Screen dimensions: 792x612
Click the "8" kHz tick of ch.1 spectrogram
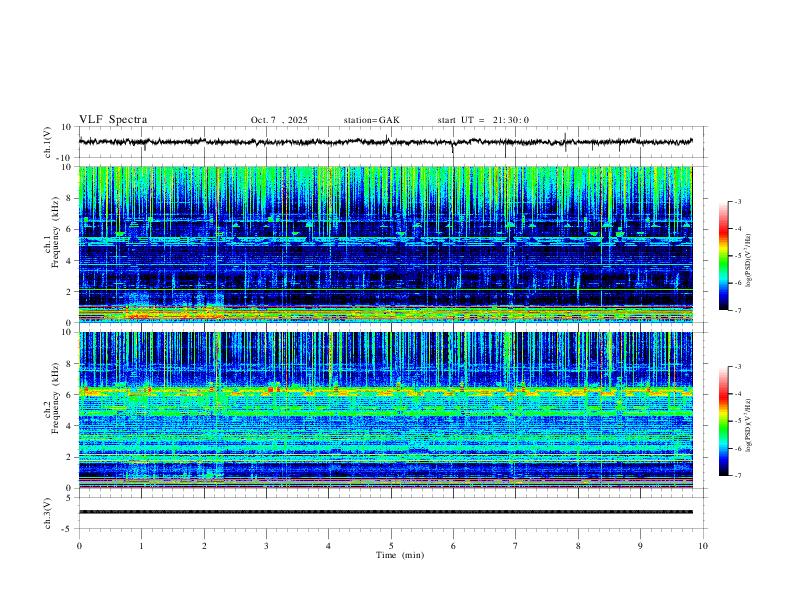tap(70, 198)
